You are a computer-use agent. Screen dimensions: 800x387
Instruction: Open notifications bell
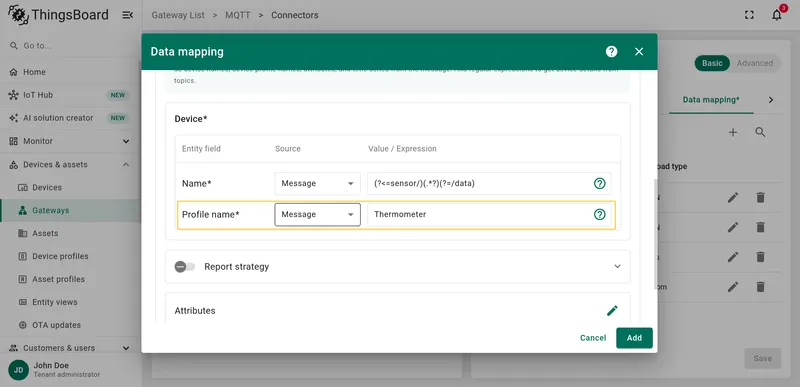777,15
